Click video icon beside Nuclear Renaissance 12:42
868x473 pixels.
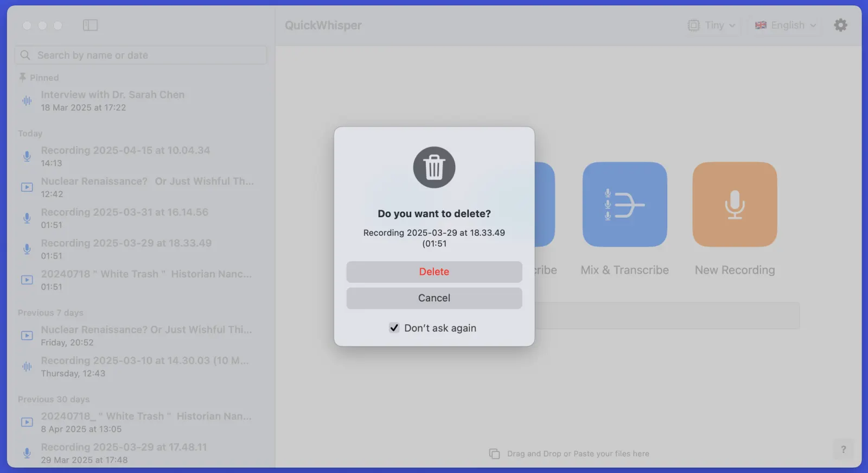click(x=27, y=187)
